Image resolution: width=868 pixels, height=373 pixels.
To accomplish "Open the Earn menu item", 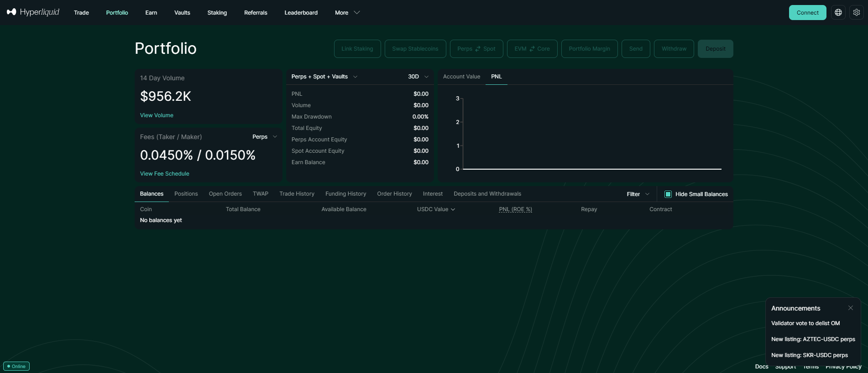I will pos(151,13).
